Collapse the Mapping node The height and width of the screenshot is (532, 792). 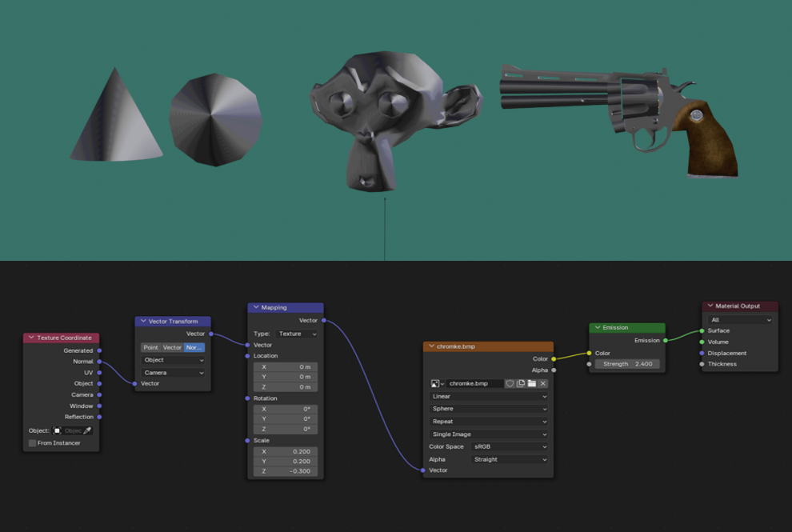coord(256,307)
